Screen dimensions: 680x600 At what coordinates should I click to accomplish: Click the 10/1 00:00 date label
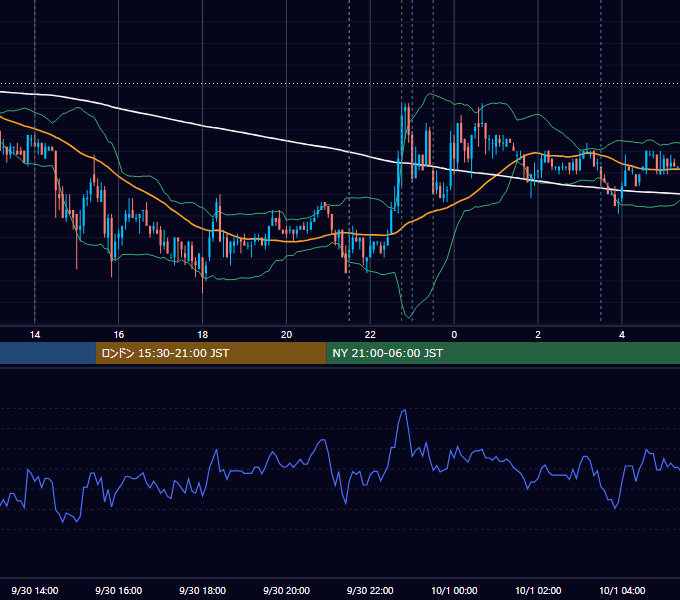click(x=454, y=590)
